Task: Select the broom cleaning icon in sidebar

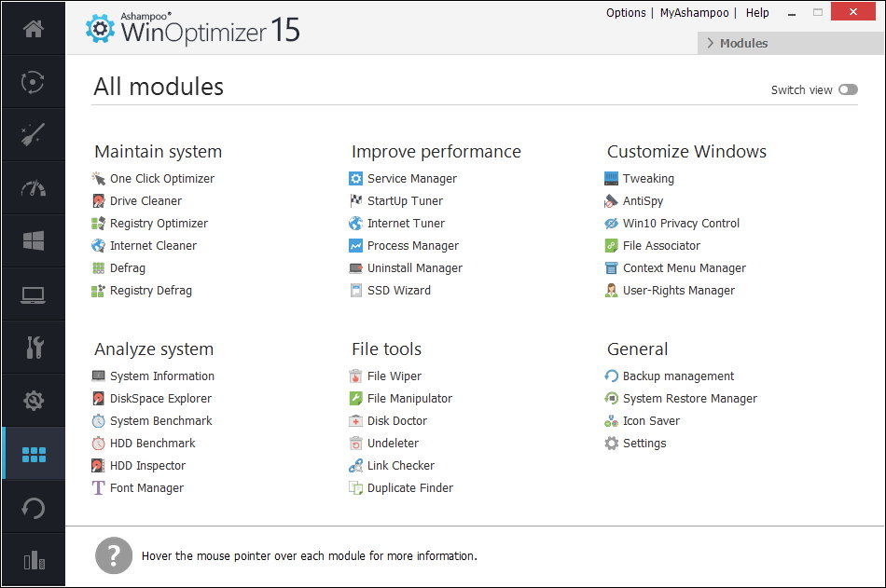Action: pos(33,135)
